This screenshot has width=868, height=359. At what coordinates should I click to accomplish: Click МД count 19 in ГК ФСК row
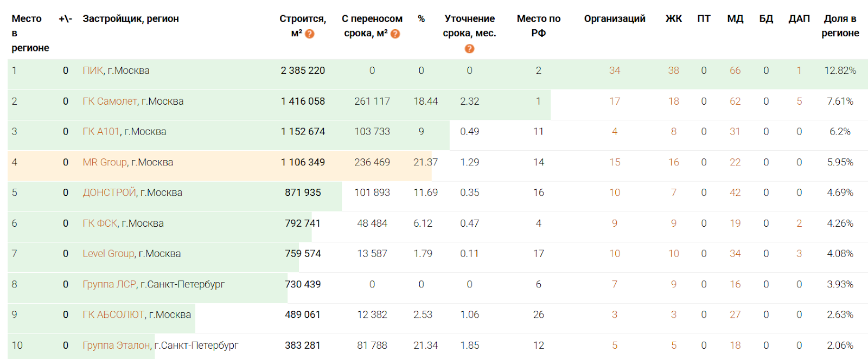735,223
